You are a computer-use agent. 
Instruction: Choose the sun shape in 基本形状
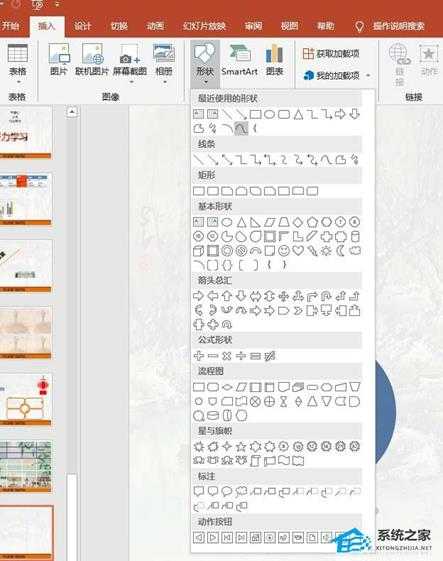click(326, 250)
